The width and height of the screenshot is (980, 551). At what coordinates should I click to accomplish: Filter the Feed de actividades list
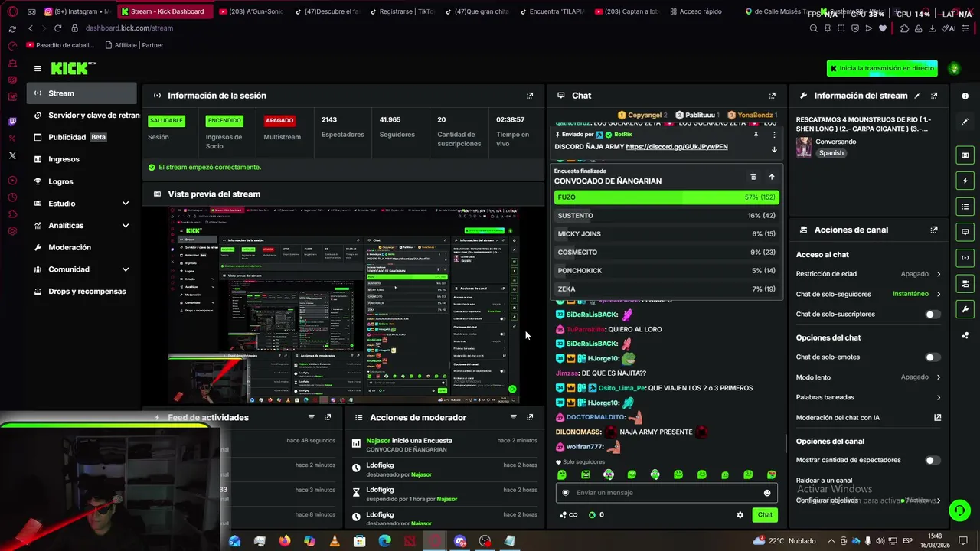312,417
